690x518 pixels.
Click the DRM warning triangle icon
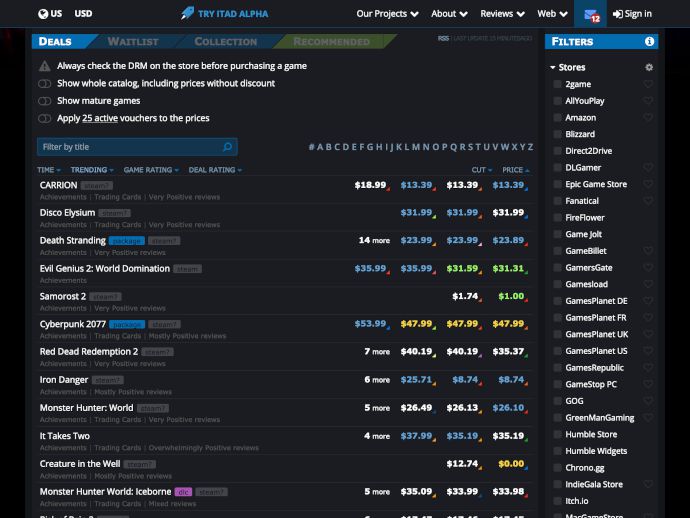(44, 66)
